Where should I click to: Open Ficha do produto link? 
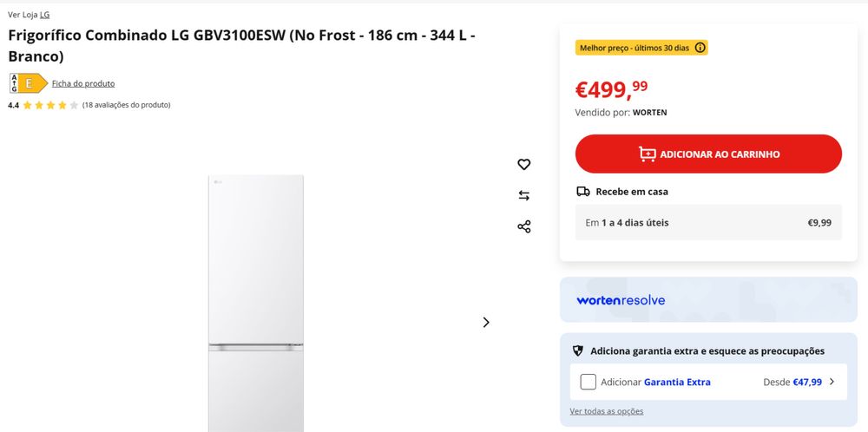pos(83,83)
